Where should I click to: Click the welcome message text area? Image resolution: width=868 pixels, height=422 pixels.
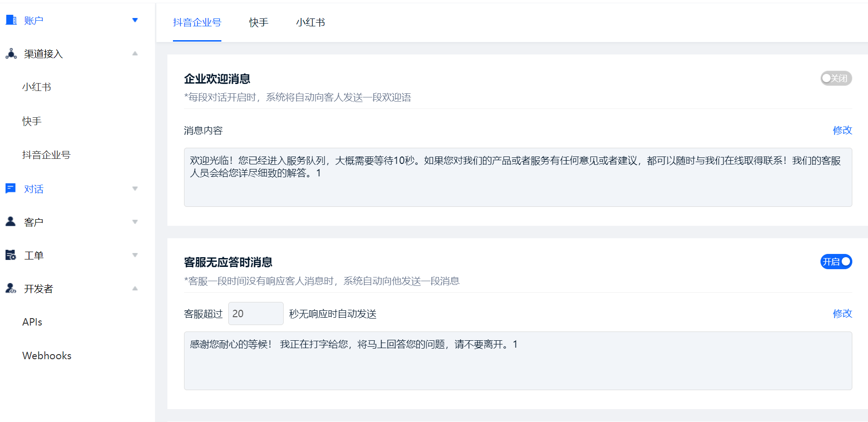point(518,177)
